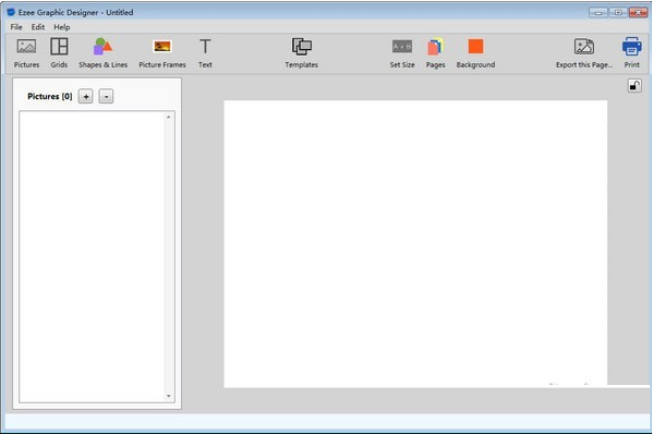
Task: Add a picture with plus button
Action: point(86,96)
